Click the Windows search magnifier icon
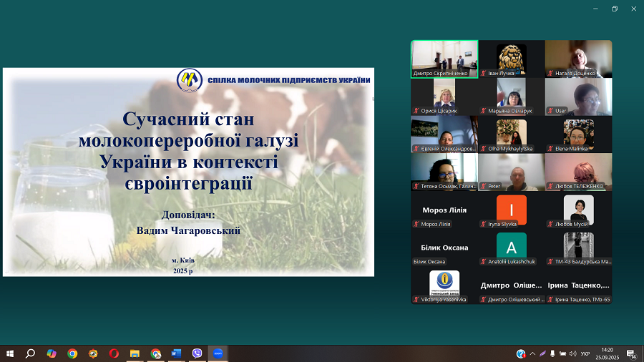The height and width of the screenshot is (362, 644). [x=31, y=353]
